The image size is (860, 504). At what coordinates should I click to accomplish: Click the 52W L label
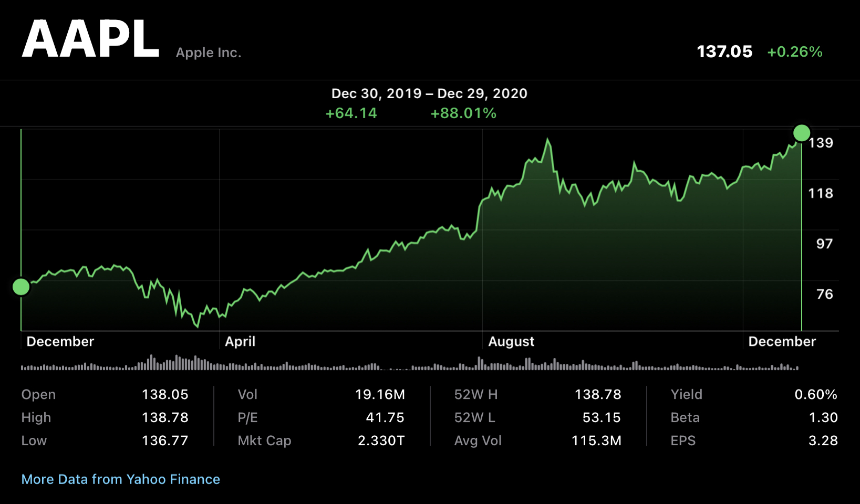pos(475,417)
